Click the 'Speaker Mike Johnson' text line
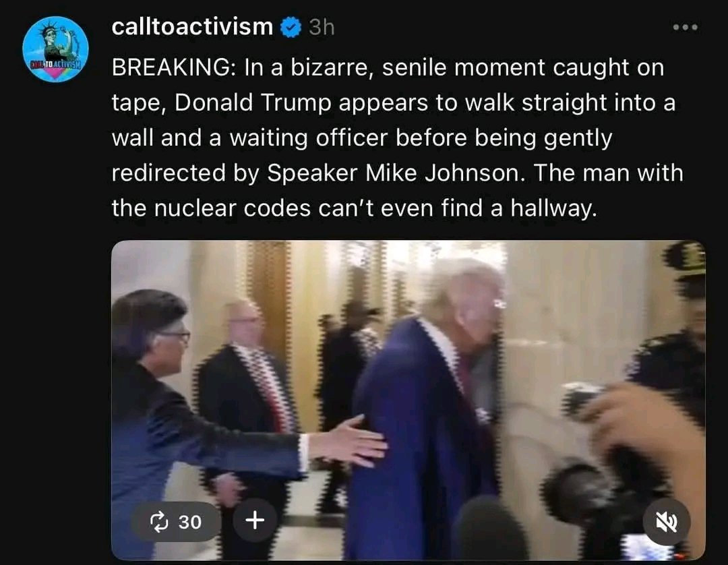 [x=398, y=173]
